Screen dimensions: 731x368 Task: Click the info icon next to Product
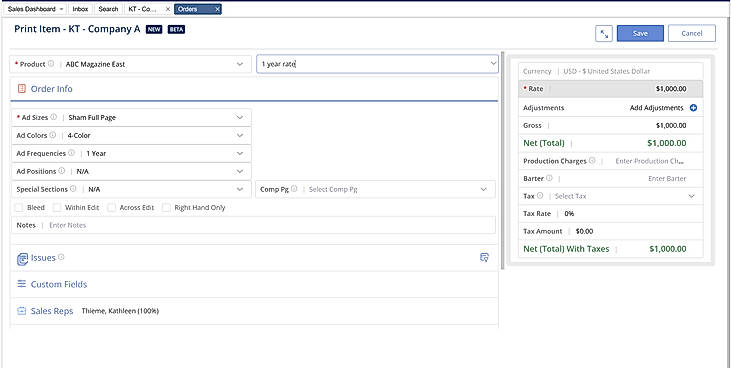51,64
